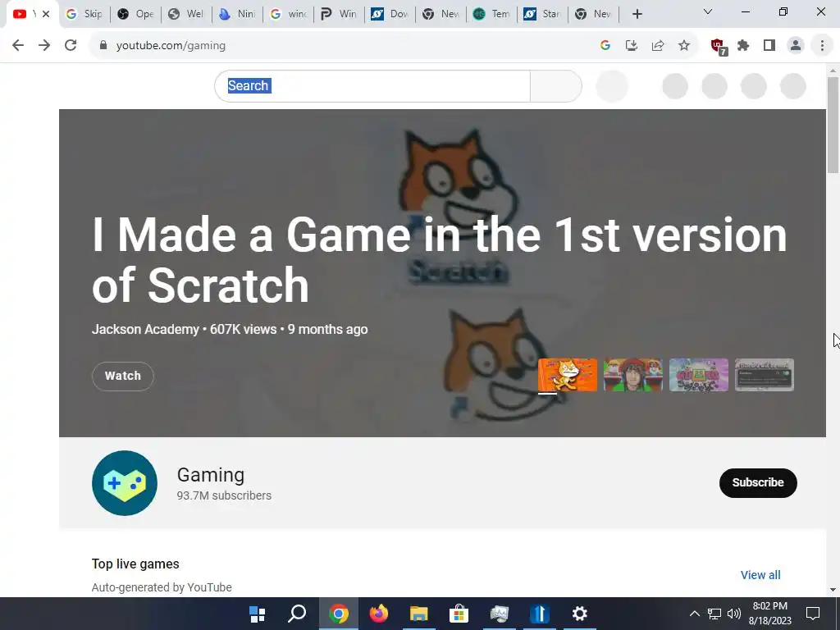Click the Gaming channel avatar icon
Image resolution: width=840 pixels, height=630 pixels.
(125, 482)
